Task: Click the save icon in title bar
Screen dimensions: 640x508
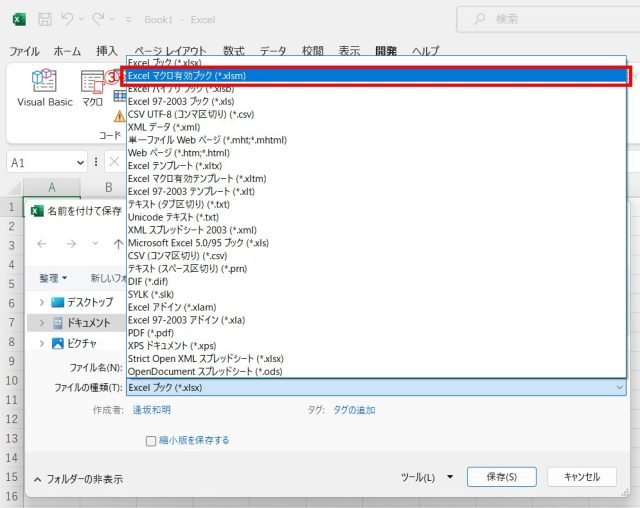Action: (45, 19)
